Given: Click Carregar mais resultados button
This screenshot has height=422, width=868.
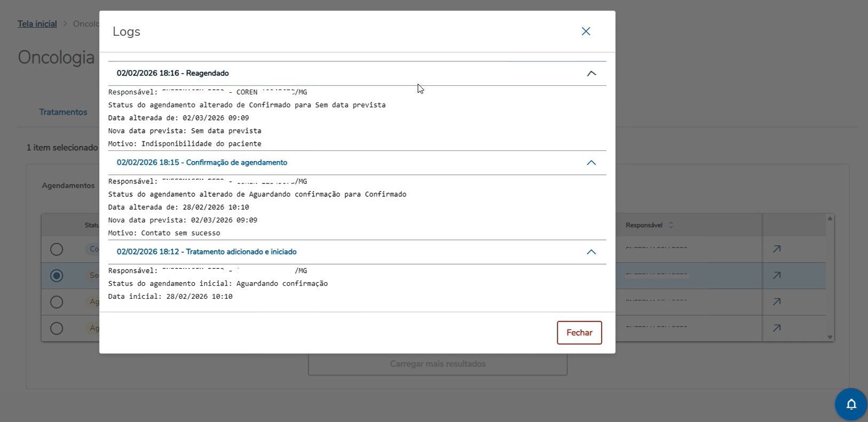Looking at the screenshot, I should click(438, 364).
